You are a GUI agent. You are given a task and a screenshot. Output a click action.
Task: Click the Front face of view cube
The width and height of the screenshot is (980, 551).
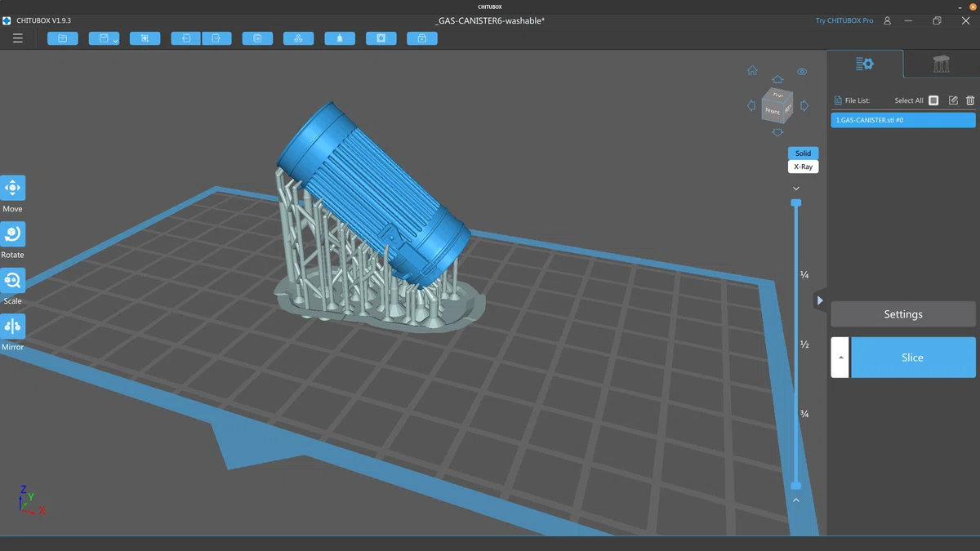coord(773,111)
